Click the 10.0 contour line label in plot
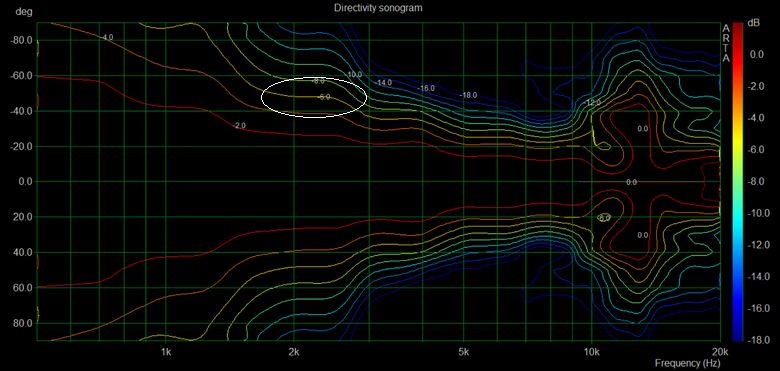This screenshot has height=371, width=780. pos(355,75)
